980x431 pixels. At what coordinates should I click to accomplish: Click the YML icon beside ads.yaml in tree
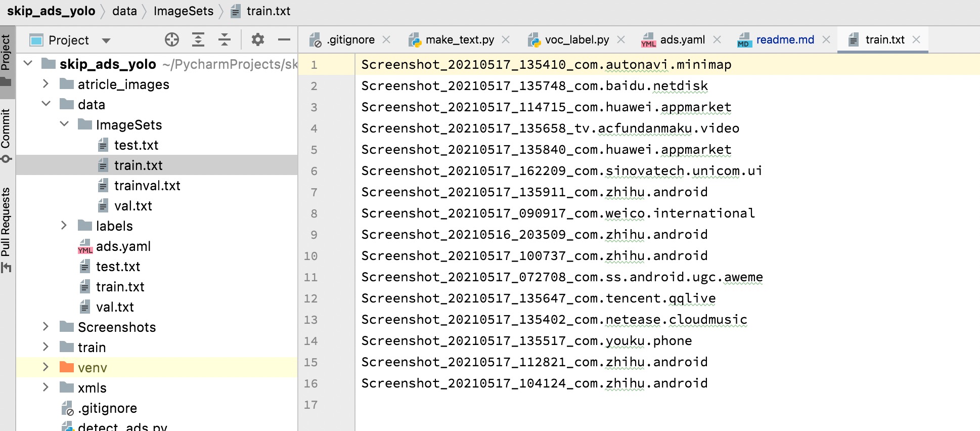[85, 246]
